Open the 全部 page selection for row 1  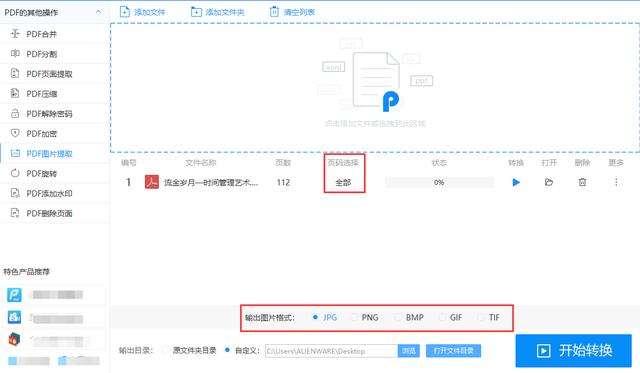point(343,182)
